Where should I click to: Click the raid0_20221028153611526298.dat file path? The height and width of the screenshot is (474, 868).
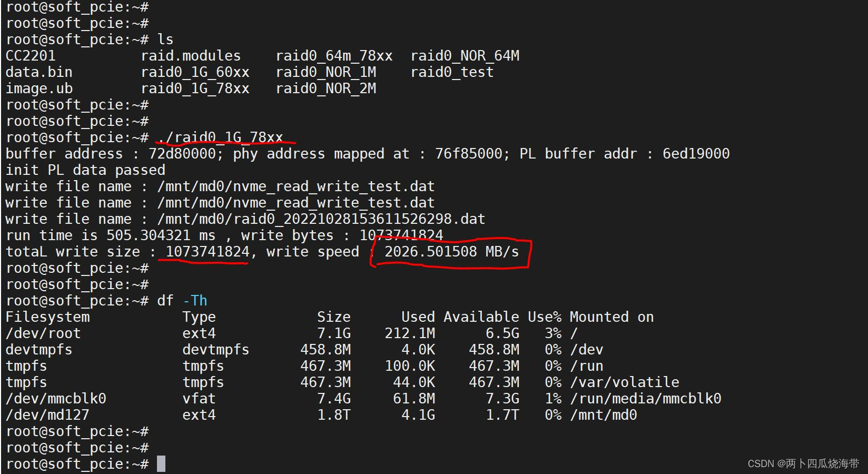pos(321,219)
